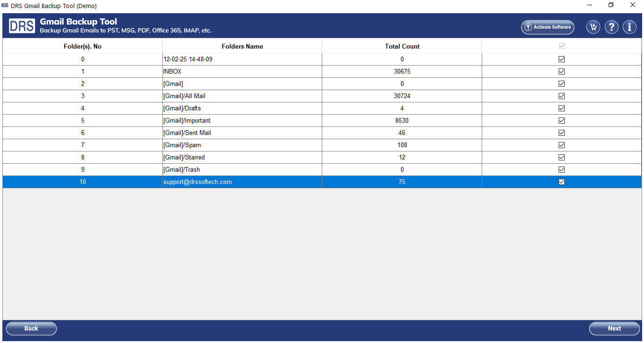The height and width of the screenshot is (343, 644).
Task: Click the Total Count column header
Action: click(402, 46)
